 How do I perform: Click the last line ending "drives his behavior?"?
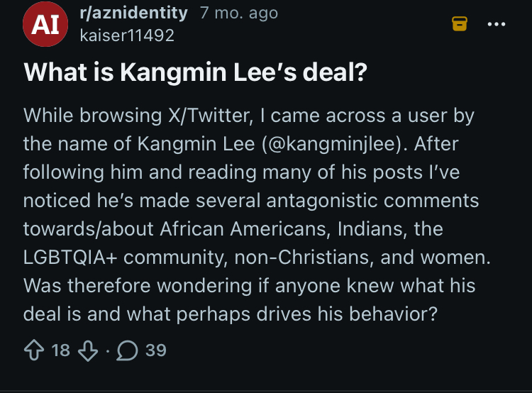pyautogui.click(x=231, y=314)
